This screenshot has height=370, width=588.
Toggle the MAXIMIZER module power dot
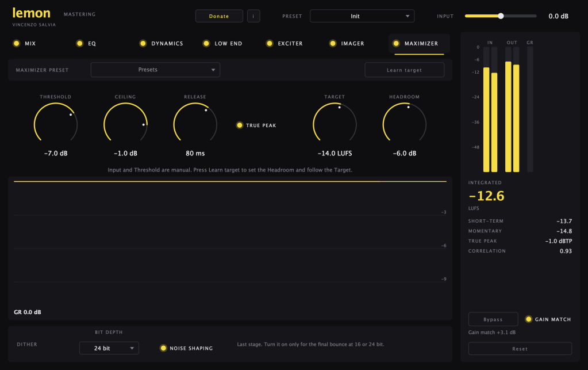coord(396,44)
